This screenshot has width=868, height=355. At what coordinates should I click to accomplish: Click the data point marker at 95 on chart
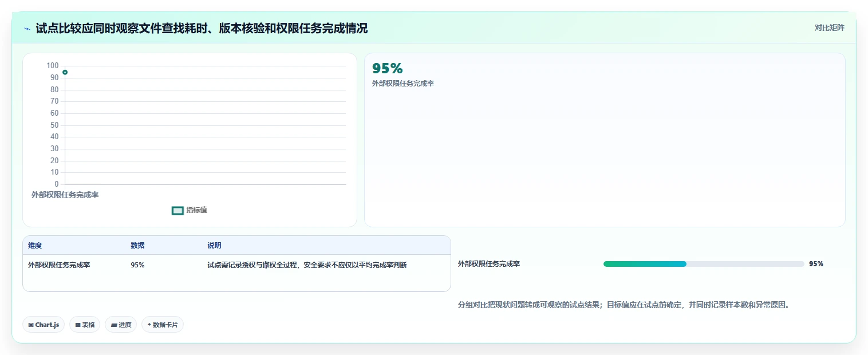[65, 72]
